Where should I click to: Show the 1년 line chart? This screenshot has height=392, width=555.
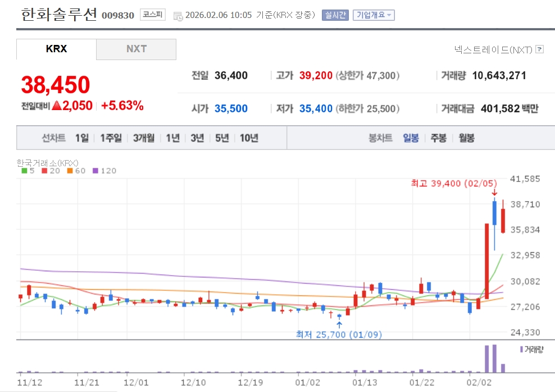[x=172, y=138]
